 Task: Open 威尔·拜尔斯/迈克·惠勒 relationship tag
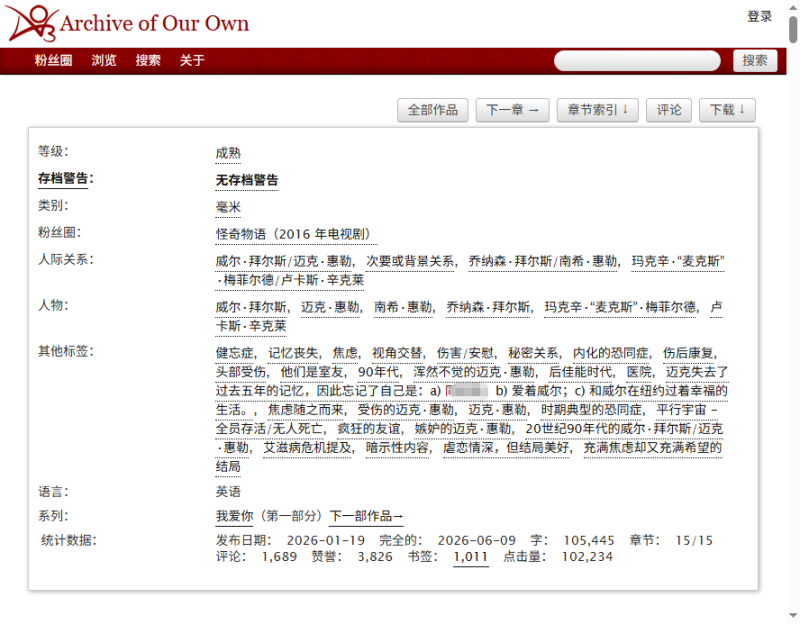pyautogui.click(x=284, y=261)
